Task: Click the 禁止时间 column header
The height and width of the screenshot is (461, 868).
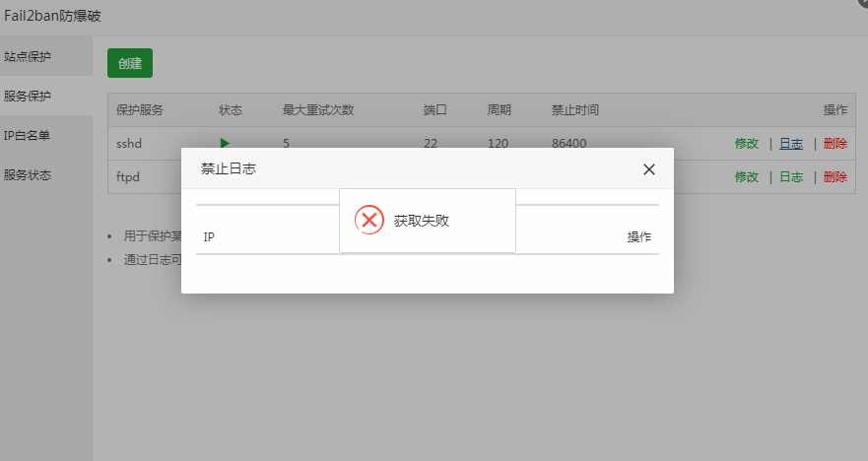Action: (x=574, y=110)
